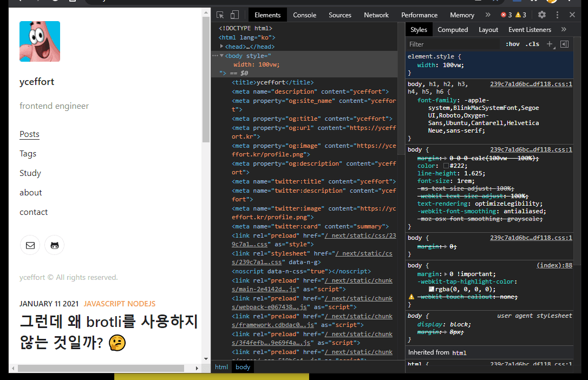Image resolution: width=588 pixels, height=380 pixels.
Task: Toggle the computed styles sidebar pane
Action: pyautogui.click(x=564, y=44)
